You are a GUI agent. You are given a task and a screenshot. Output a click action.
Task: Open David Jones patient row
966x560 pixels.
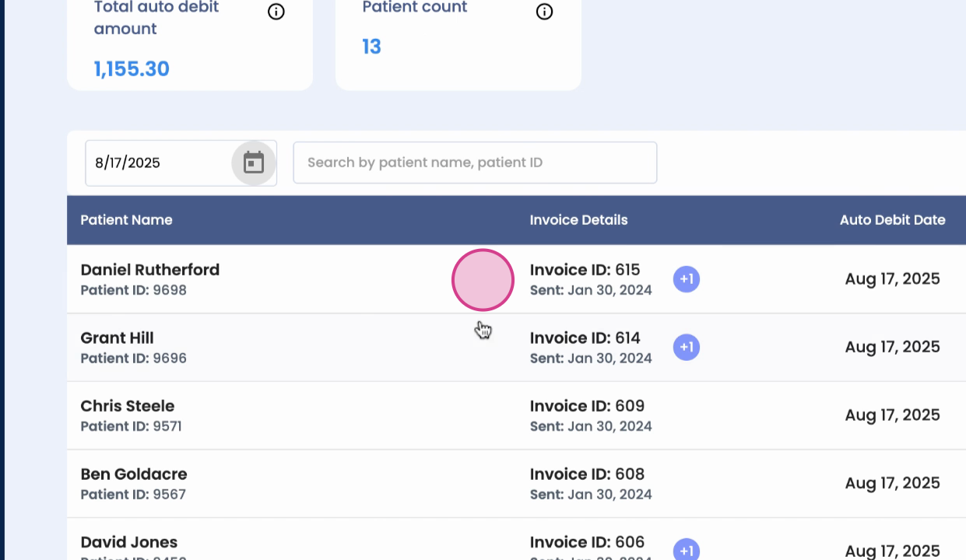tap(516, 539)
